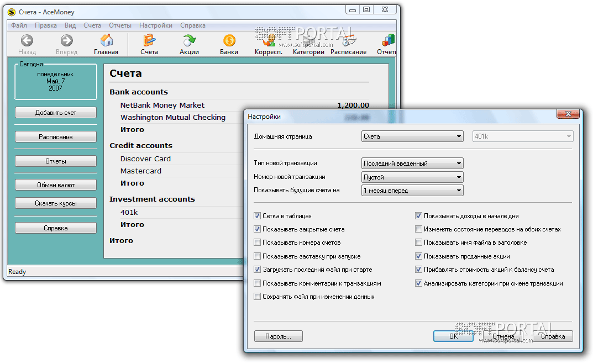This screenshot has width=593, height=364.
Task: Open 'Показывать будущие счета на' dropdown
Action: click(412, 191)
